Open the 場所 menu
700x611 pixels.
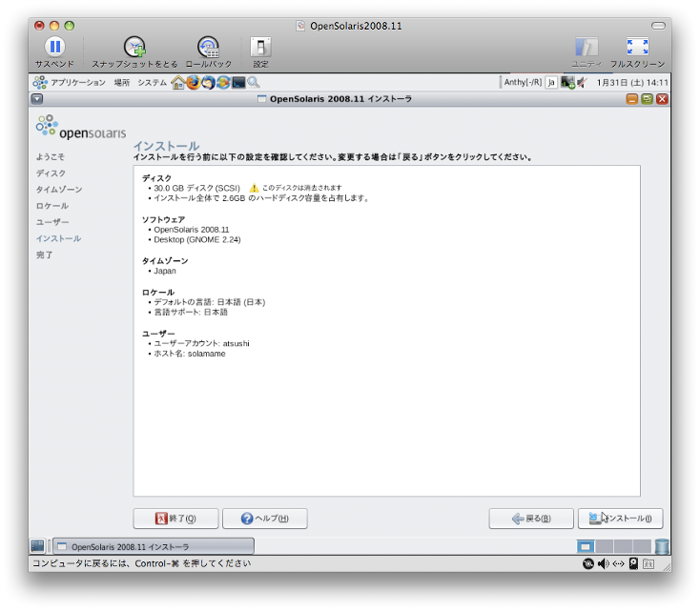pyautogui.click(x=122, y=83)
